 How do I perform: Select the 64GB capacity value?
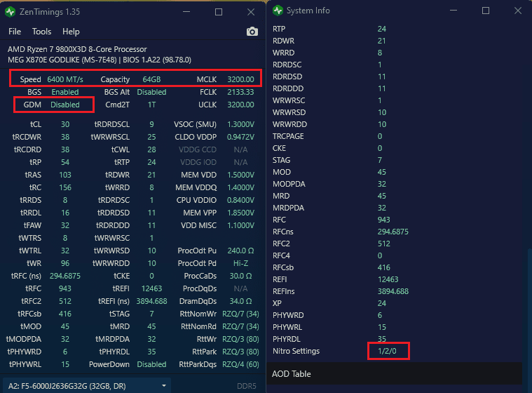[151, 79]
